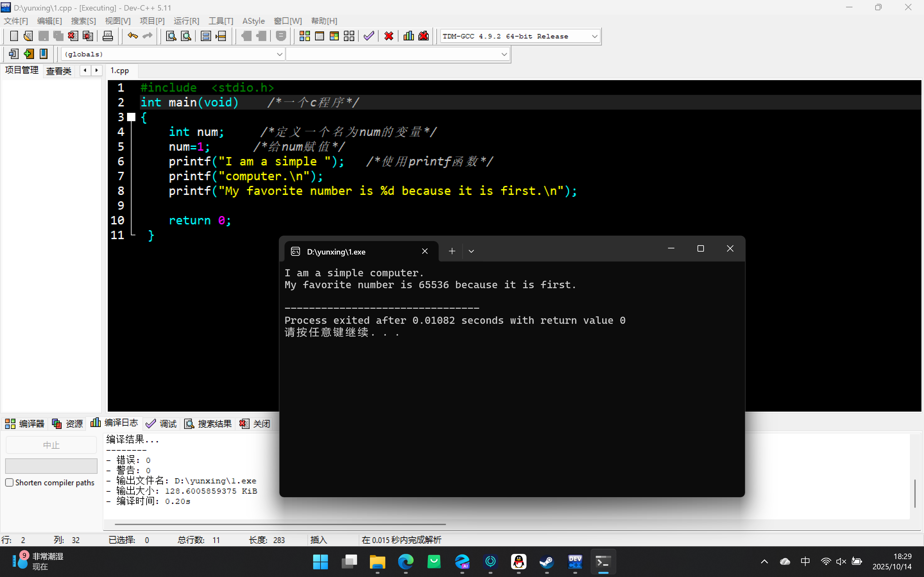Click the Compile icon (colored squares)

304,36
